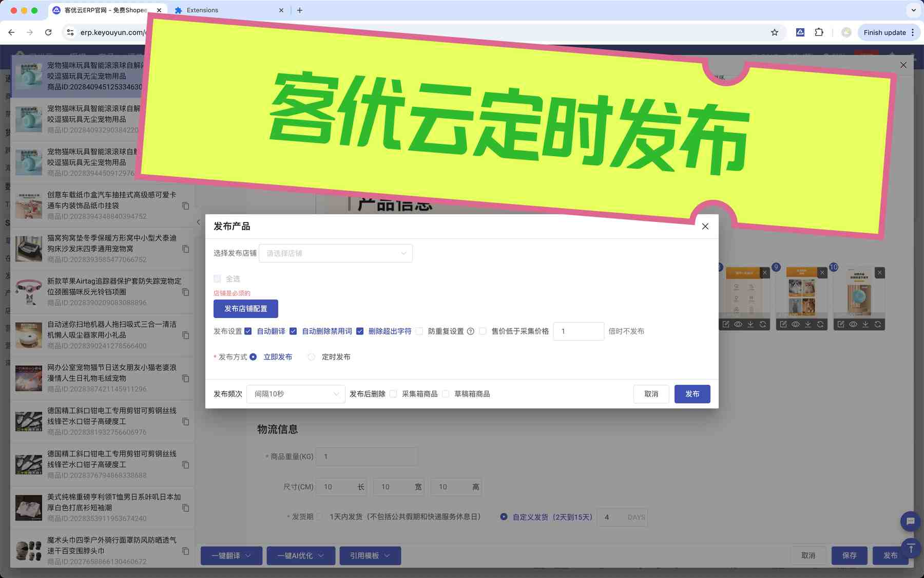Open the 一键翻译 dropdown button
Image resolution: width=924 pixels, height=578 pixels.
click(231, 556)
